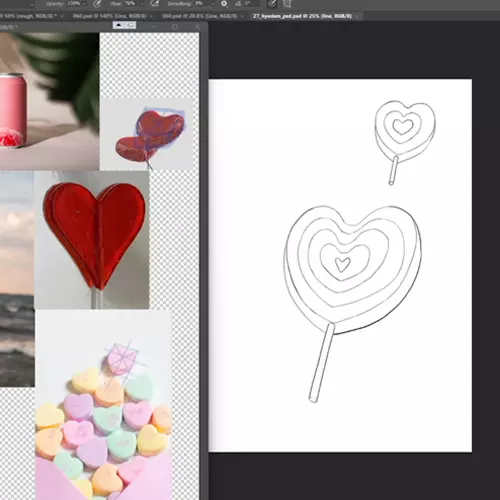The width and height of the screenshot is (500, 500).
Task: Close the 27_hyedam_psd.psd document tab
Action: [x=357, y=16]
